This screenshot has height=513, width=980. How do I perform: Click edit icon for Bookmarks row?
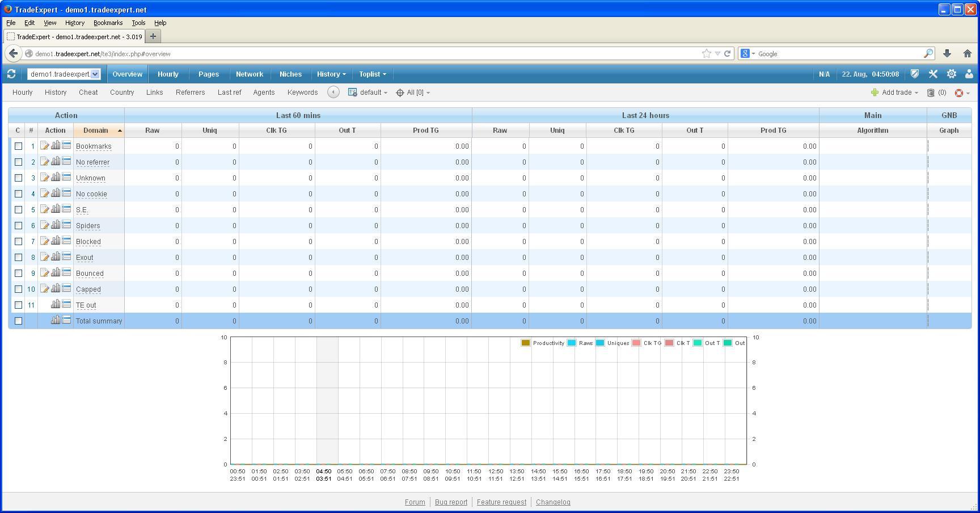44,146
